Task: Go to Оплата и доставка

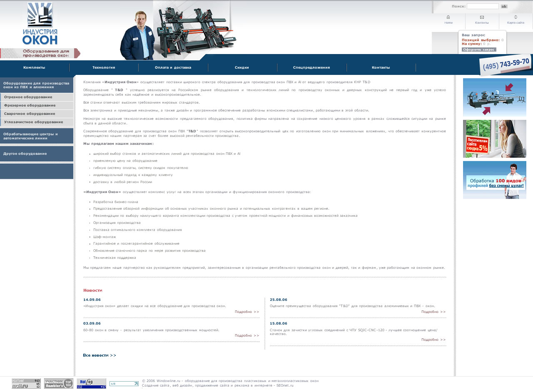Action: coord(173,67)
